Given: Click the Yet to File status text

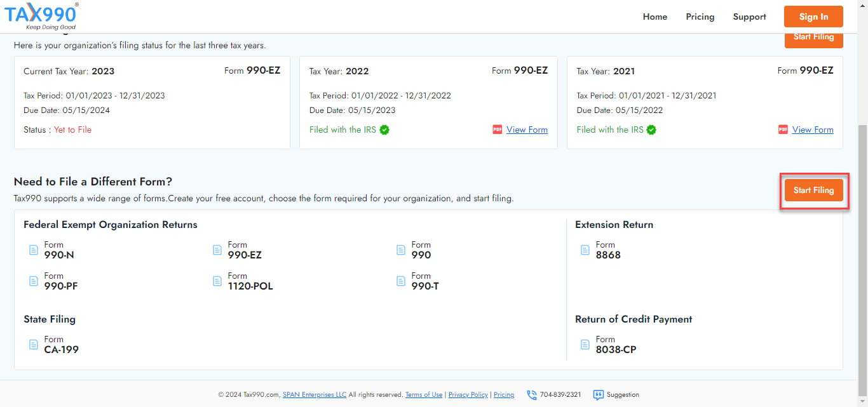Looking at the screenshot, I should (72, 130).
